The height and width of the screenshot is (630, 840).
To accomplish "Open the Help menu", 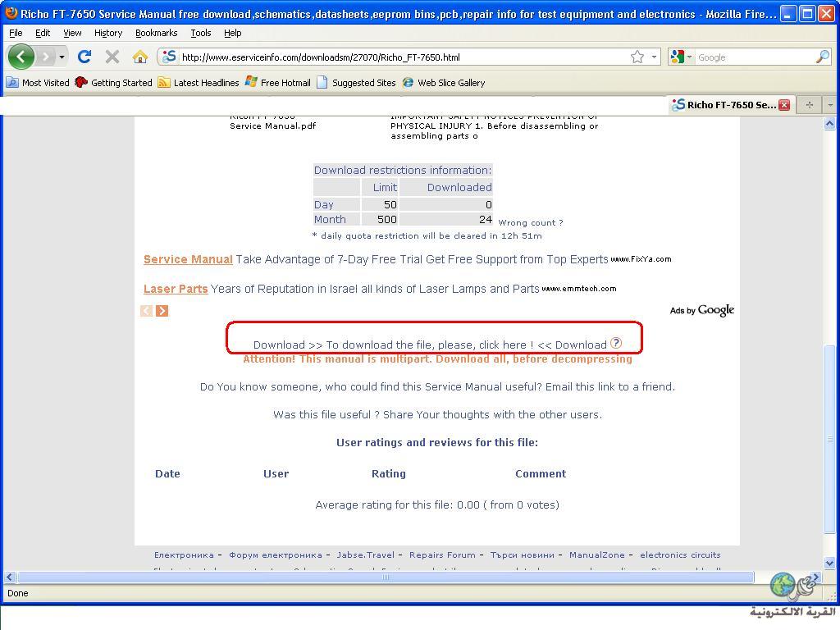I will pyautogui.click(x=232, y=33).
